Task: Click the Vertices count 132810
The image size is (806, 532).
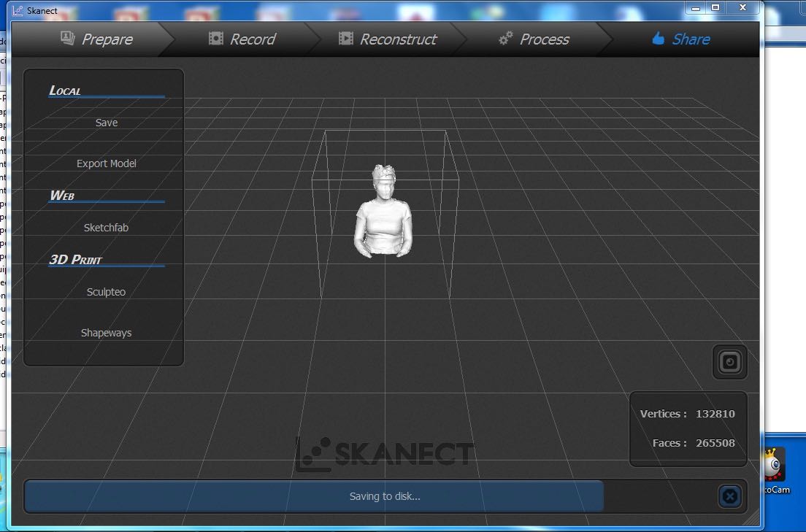Action: click(715, 414)
